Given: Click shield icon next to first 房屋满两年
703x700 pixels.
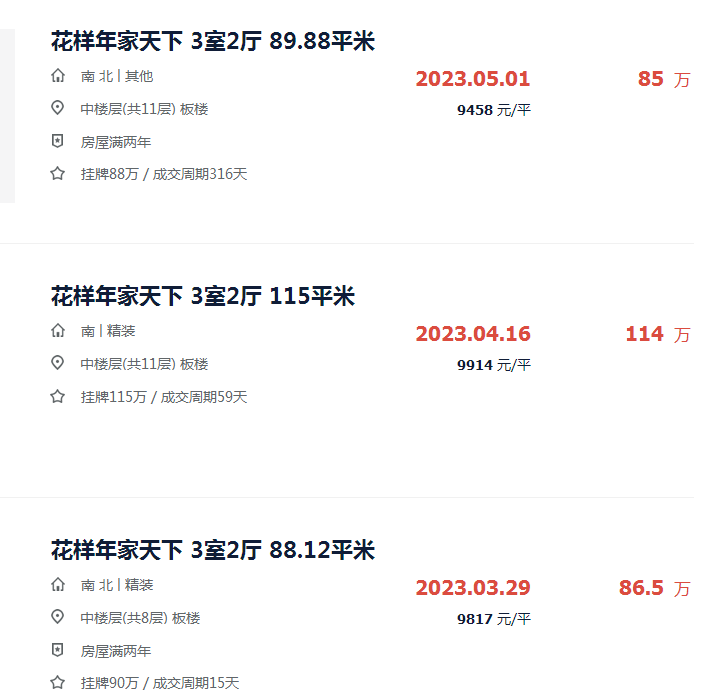Looking at the screenshot, I should (x=57, y=141).
